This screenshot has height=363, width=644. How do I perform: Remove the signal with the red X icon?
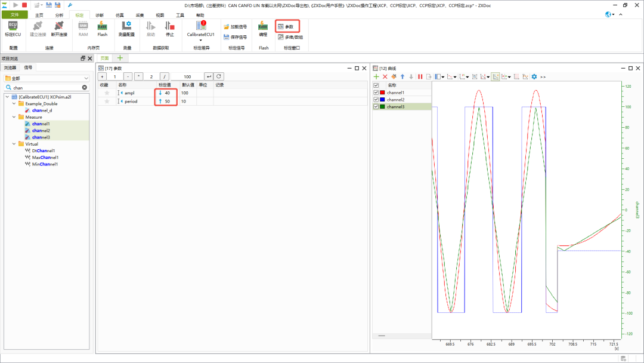385,77
